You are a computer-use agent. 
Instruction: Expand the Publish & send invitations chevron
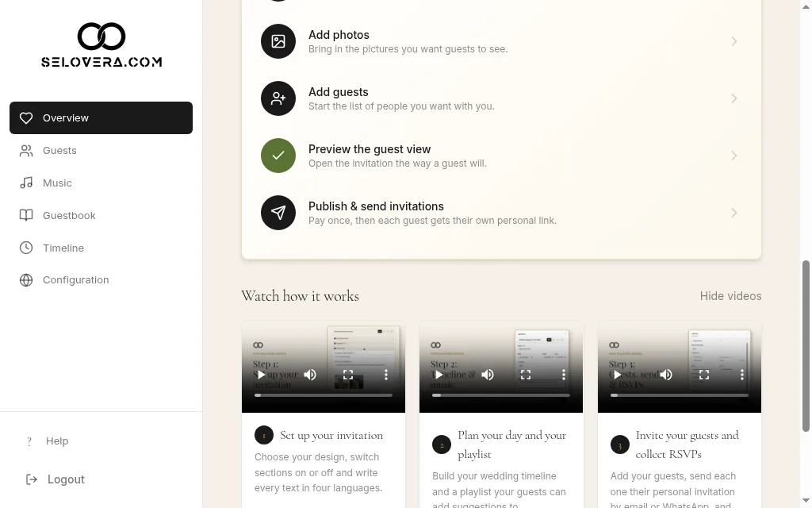click(733, 213)
